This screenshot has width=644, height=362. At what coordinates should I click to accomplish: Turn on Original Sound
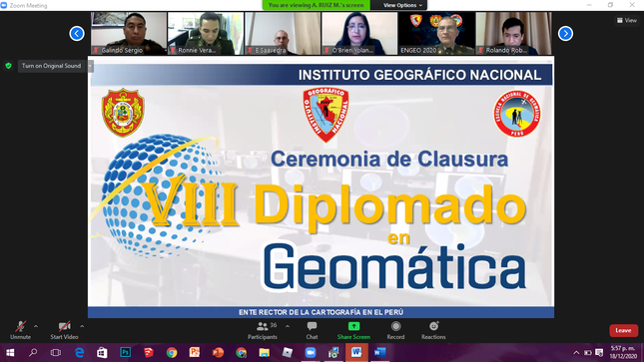tap(51, 66)
